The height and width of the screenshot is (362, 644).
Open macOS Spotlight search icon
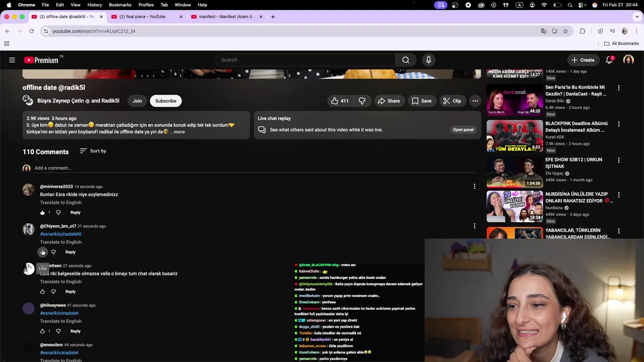point(570,5)
